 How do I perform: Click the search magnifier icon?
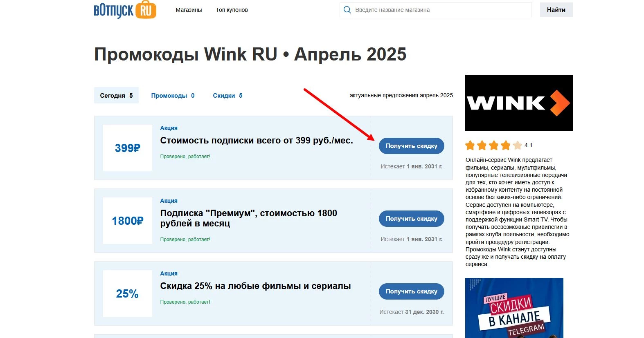(x=347, y=10)
